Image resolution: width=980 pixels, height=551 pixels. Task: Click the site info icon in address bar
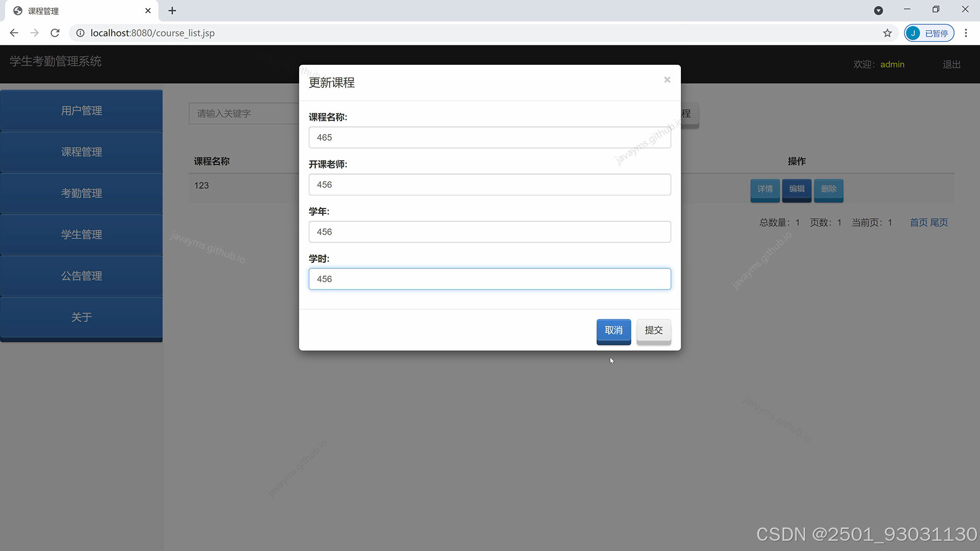tap(80, 33)
